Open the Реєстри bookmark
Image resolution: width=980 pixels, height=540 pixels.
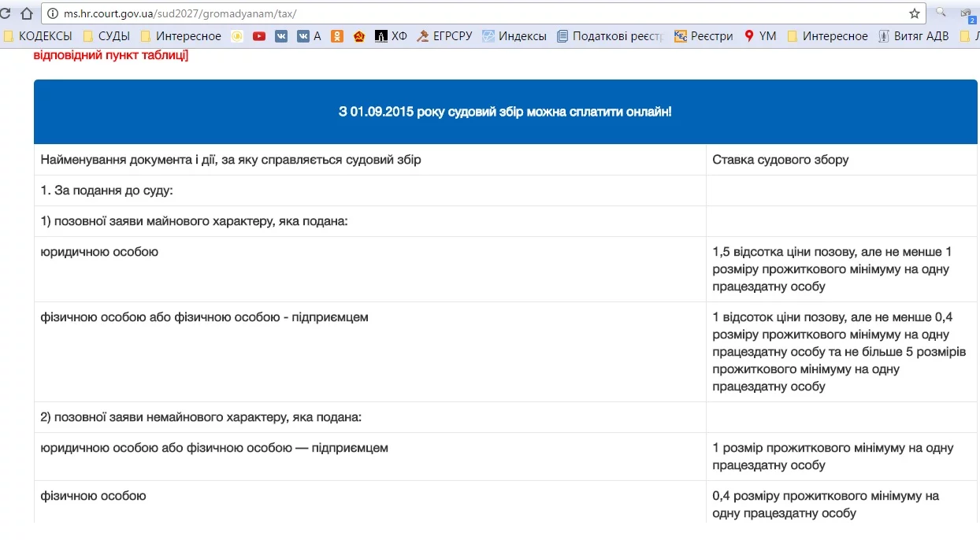(x=703, y=36)
